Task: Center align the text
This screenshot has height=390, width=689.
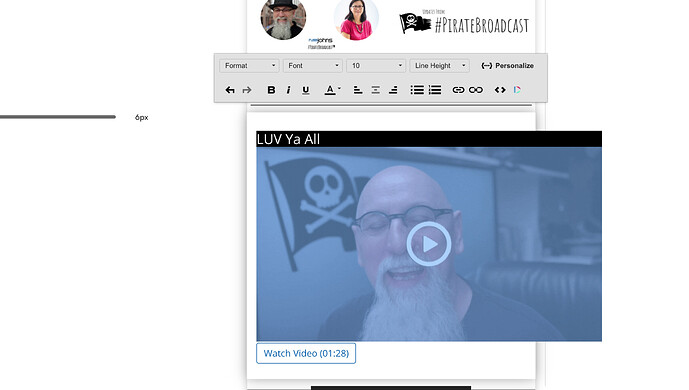Action: [376, 90]
